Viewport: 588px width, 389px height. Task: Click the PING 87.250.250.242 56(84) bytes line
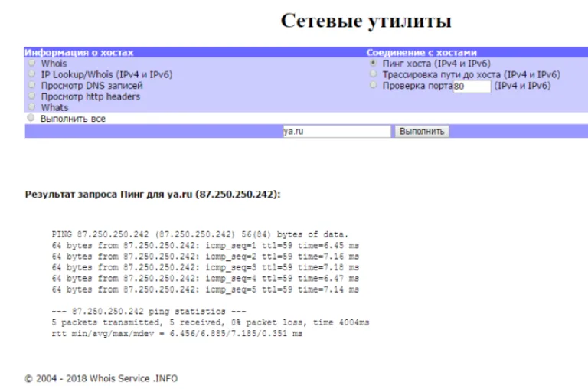[x=201, y=234]
